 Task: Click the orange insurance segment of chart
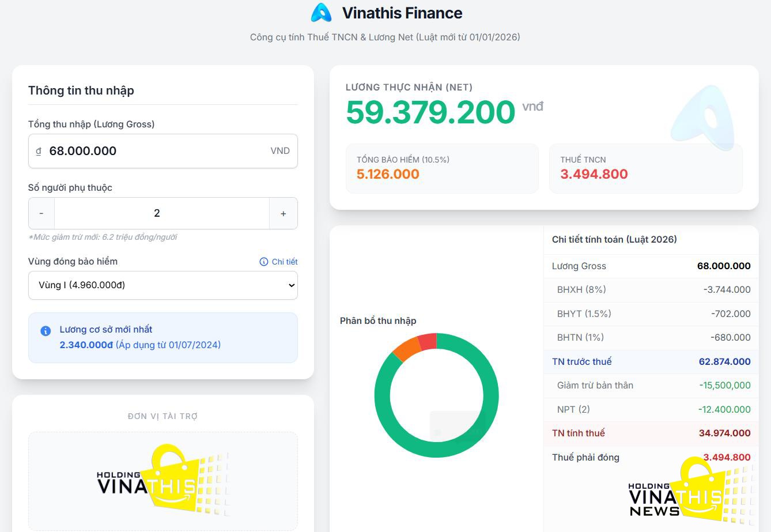click(407, 349)
